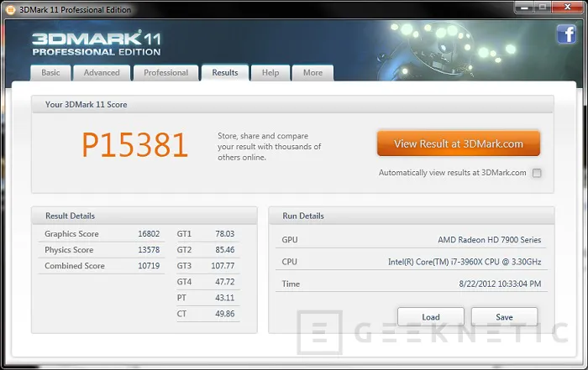Viewport: 588px width, 370px height.
Task: Open the Help tab
Action: pyautogui.click(x=270, y=73)
